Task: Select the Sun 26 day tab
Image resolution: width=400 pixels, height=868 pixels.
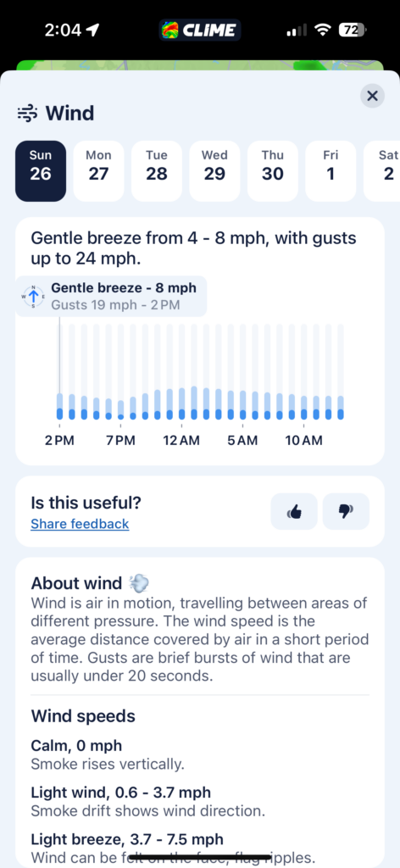Action: click(x=41, y=171)
